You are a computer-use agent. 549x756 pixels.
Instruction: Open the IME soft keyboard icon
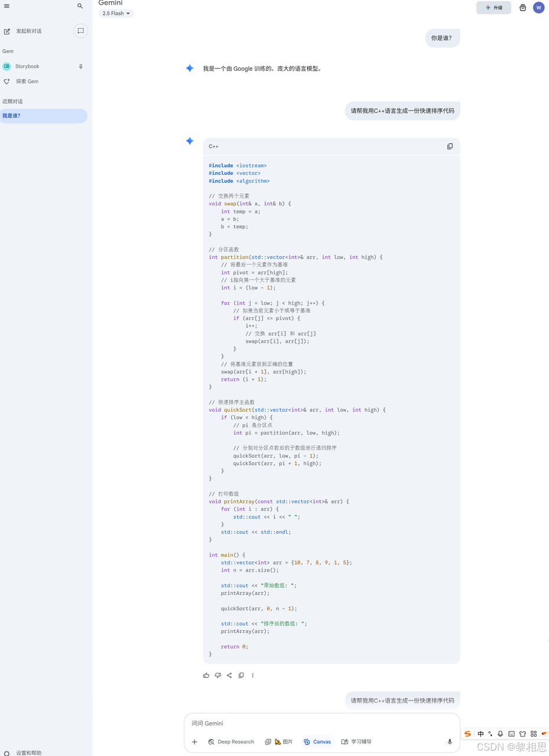[512, 734]
